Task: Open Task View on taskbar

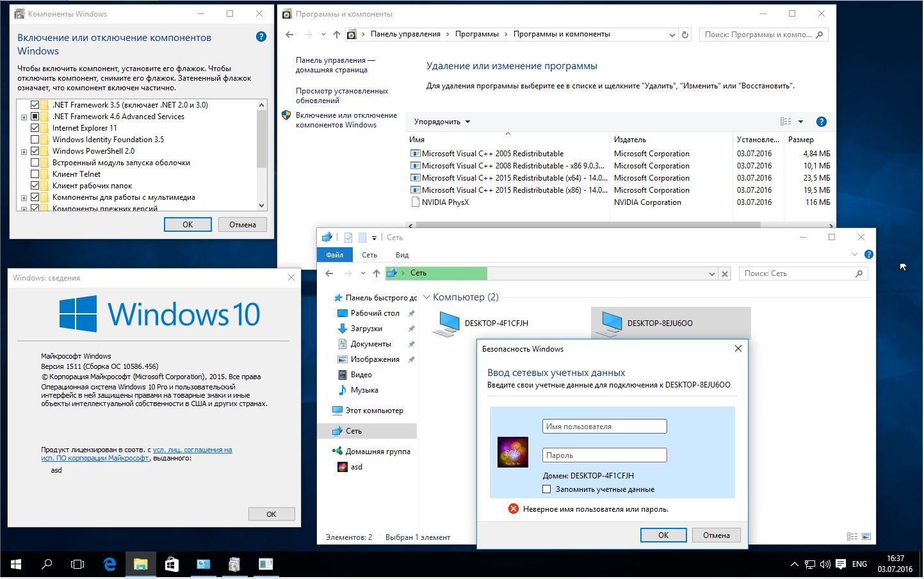Action: (x=77, y=564)
